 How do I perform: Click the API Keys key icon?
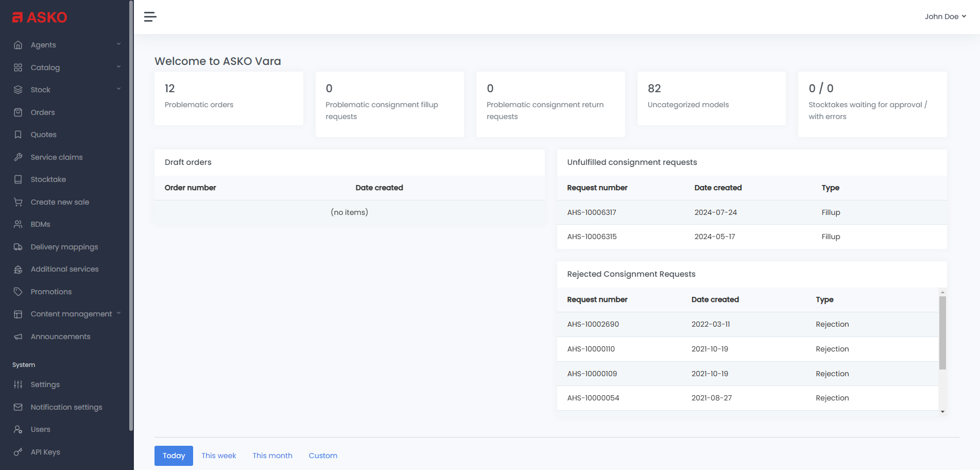18,452
